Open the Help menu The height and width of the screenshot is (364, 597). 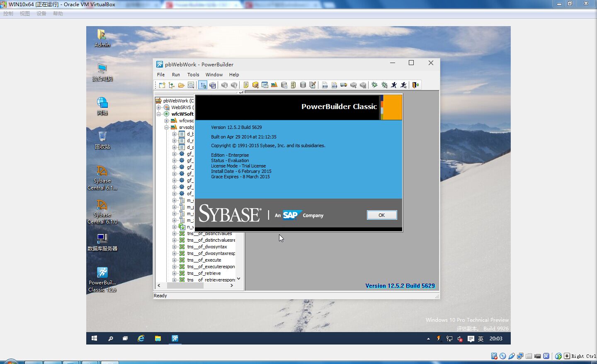pos(234,75)
